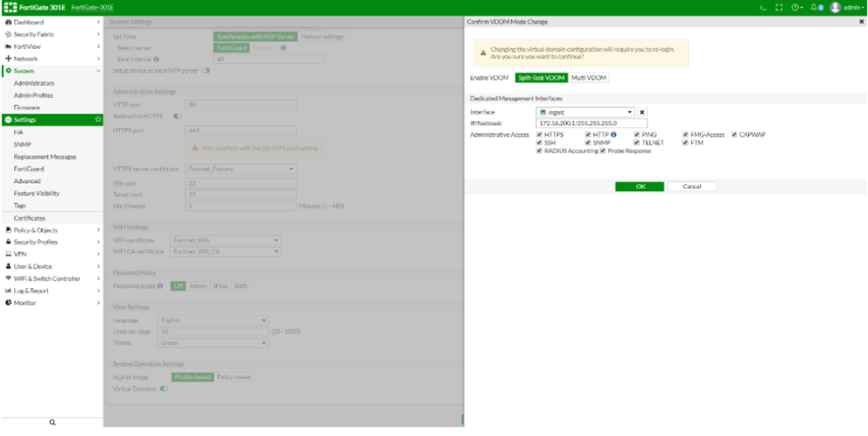Click the IP/Netmask input field
The width and height of the screenshot is (868, 436).
pyautogui.click(x=591, y=123)
